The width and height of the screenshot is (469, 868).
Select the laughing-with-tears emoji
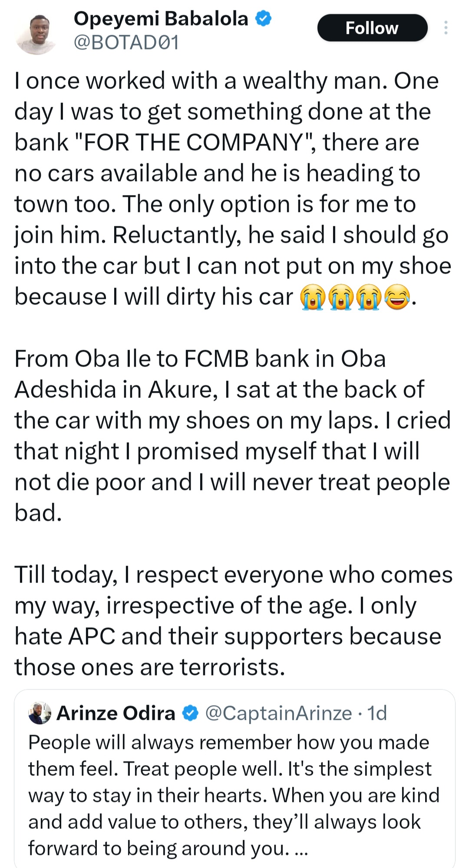397,299
